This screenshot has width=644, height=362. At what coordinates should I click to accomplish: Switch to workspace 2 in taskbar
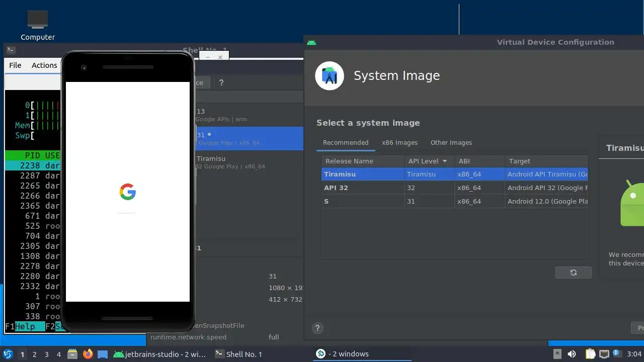coord(35,354)
